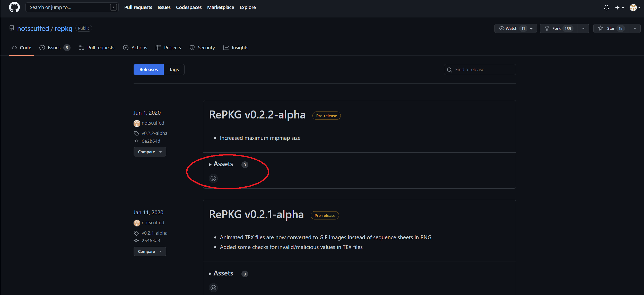Click the Jun 1, 2020 release date

pos(147,113)
